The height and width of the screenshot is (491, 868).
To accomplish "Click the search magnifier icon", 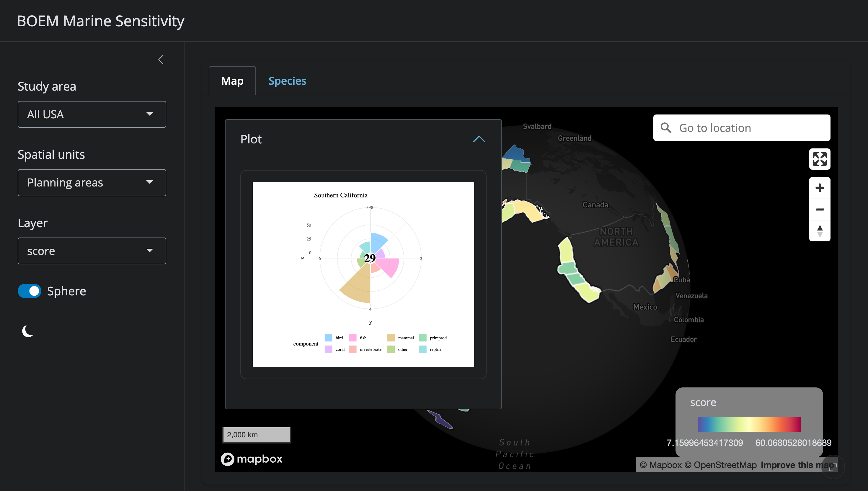I will point(665,128).
